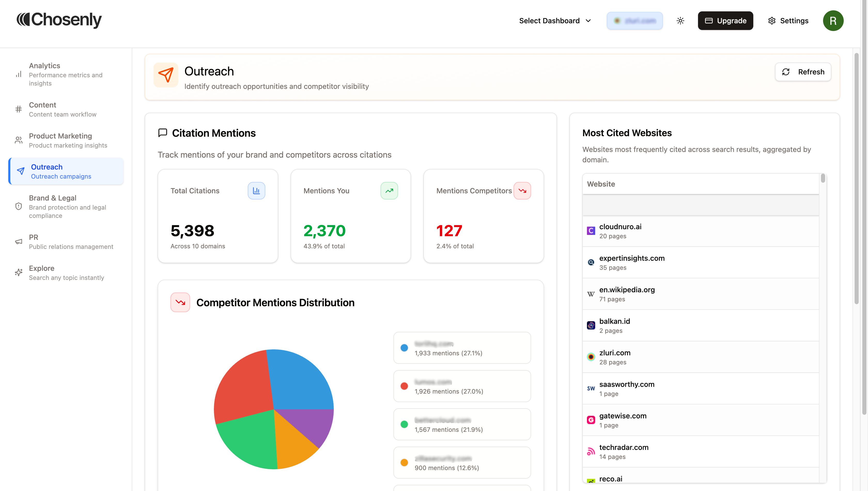Click the Product Marketing people icon
The width and height of the screenshot is (868, 491).
point(19,140)
